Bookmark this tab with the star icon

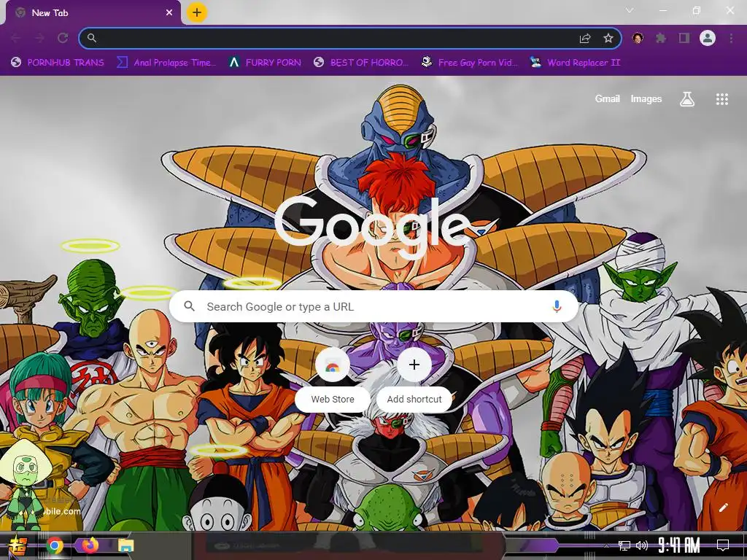[608, 38]
